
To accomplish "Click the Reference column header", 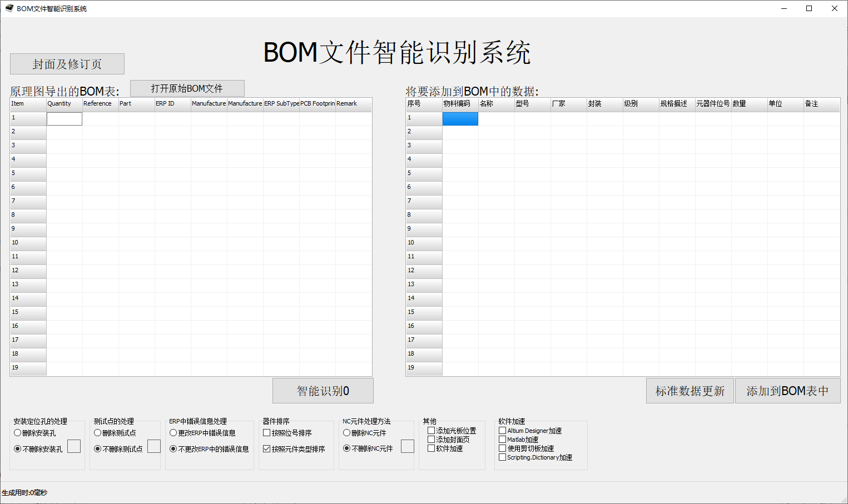I will pyautogui.click(x=98, y=104).
